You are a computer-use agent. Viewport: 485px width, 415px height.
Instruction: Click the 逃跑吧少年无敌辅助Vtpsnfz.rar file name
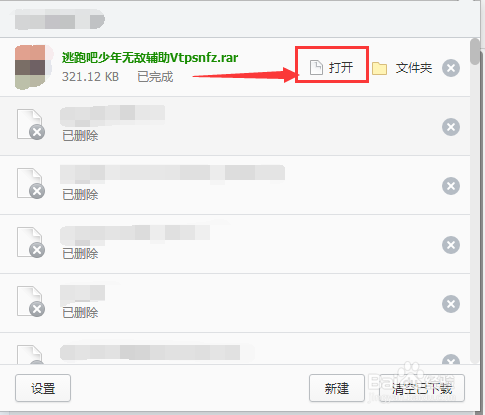150,58
